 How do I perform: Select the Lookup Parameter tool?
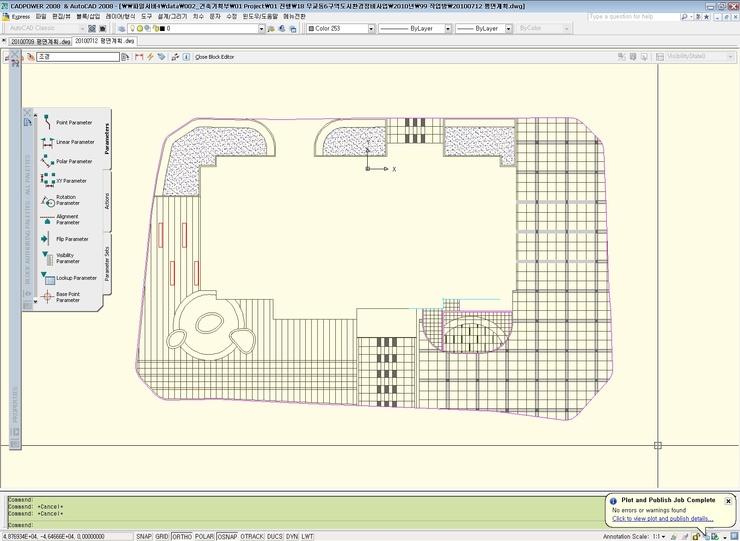click(x=70, y=278)
